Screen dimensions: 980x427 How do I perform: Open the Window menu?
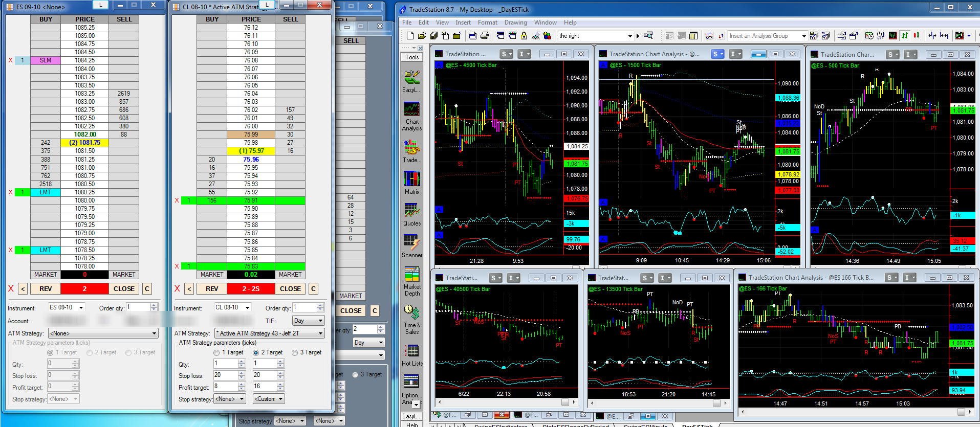click(546, 23)
